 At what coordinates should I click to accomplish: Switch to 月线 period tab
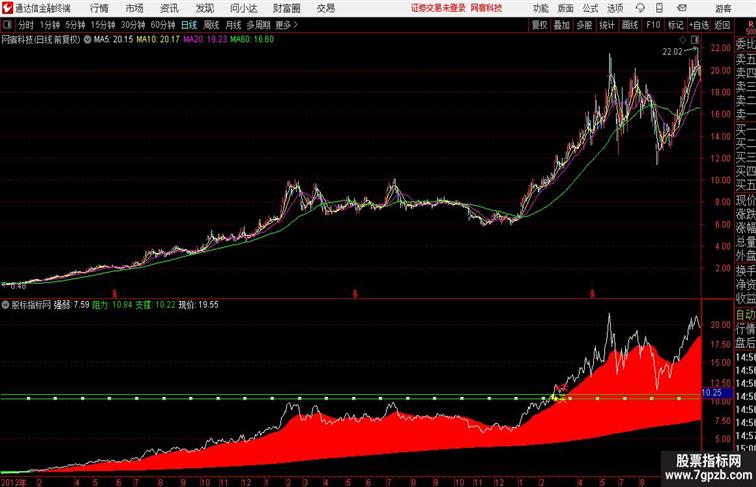pos(233,25)
